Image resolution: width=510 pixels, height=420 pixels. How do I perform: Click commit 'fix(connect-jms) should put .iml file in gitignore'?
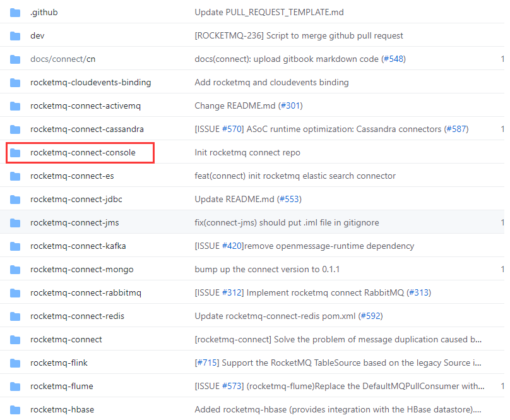coord(287,223)
